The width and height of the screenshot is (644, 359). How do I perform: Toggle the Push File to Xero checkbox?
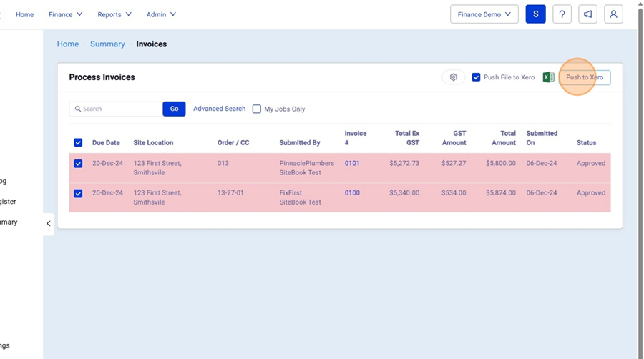point(476,77)
